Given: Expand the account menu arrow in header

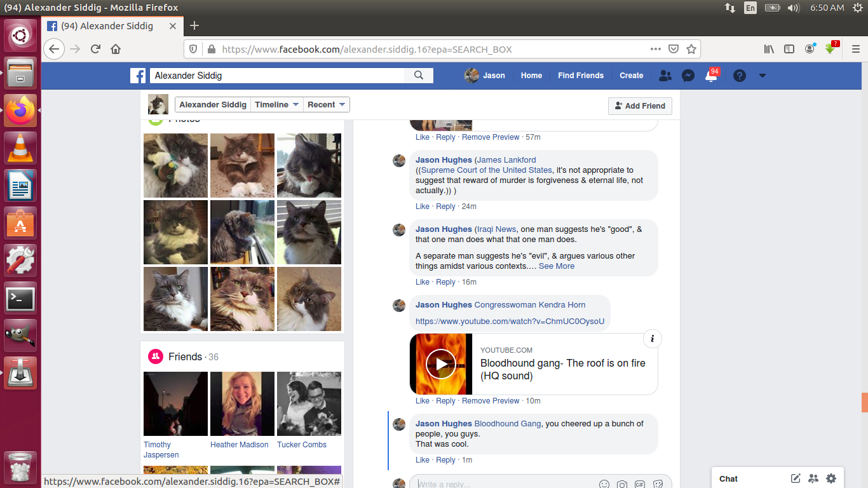Looking at the screenshot, I should [763, 76].
